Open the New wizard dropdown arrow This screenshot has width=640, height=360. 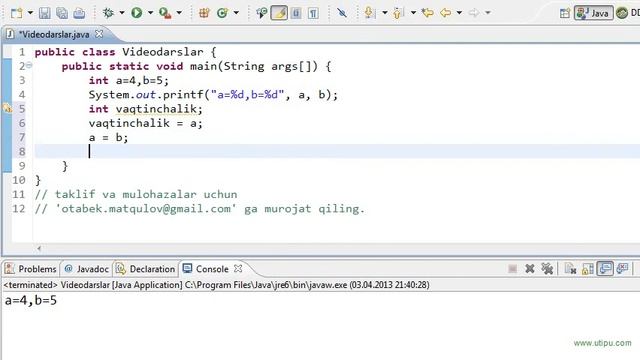tap(30, 13)
